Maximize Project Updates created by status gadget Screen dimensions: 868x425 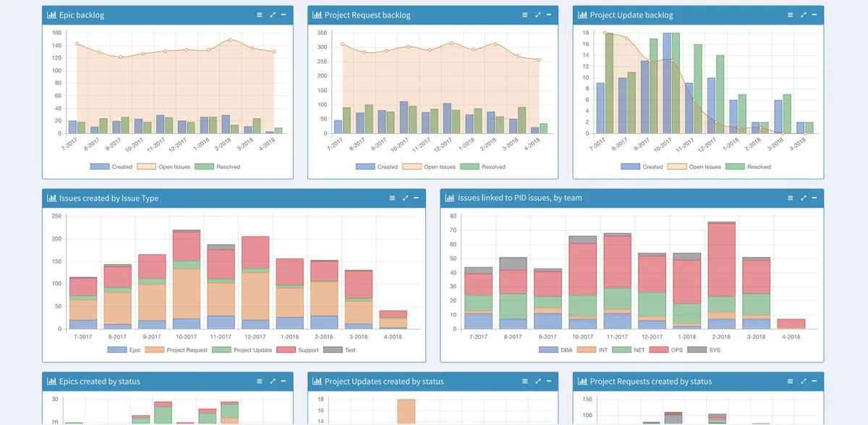point(538,381)
